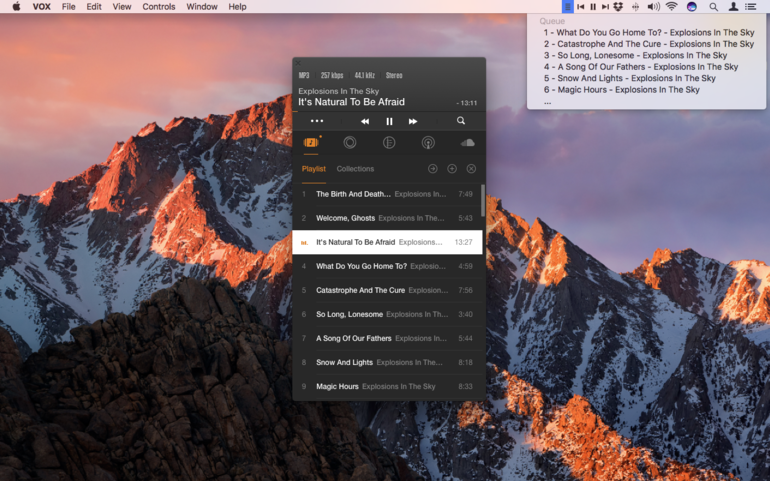
Task: Open Wi-Fi status menu
Action: [x=671, y=6]
